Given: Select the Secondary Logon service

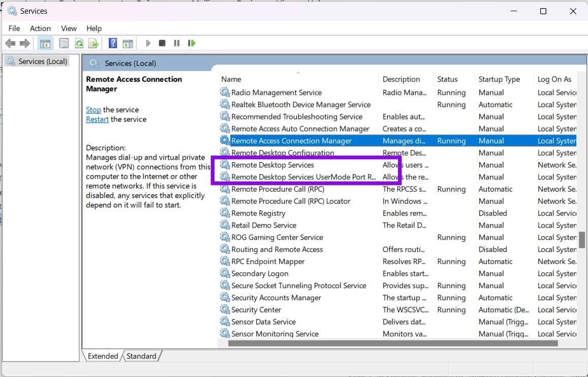Looking at the screenshot, I should pyautogui.click(x=397, y=273).
